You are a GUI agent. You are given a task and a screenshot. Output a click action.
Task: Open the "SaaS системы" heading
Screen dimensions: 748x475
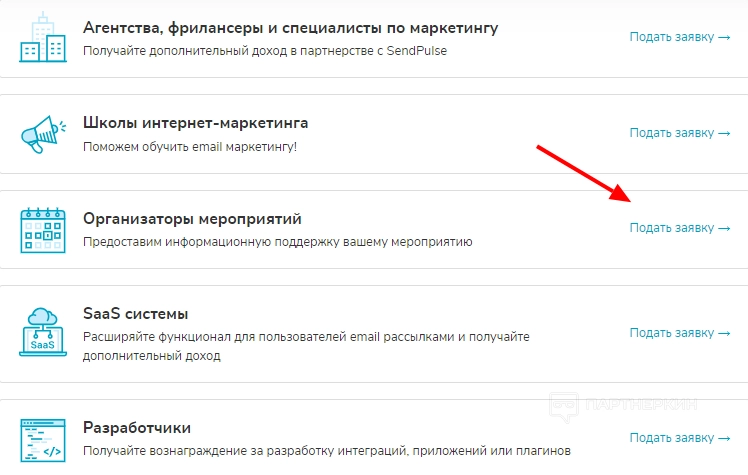135,314
